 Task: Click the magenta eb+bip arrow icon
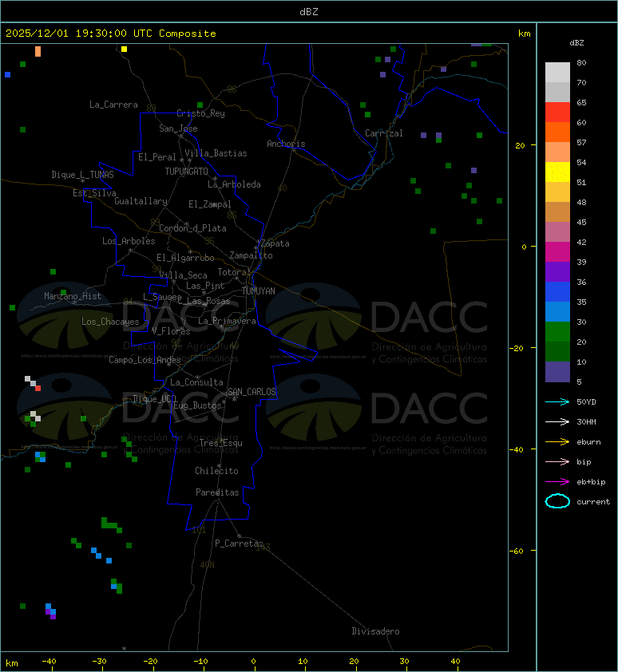tap(557, 482)
